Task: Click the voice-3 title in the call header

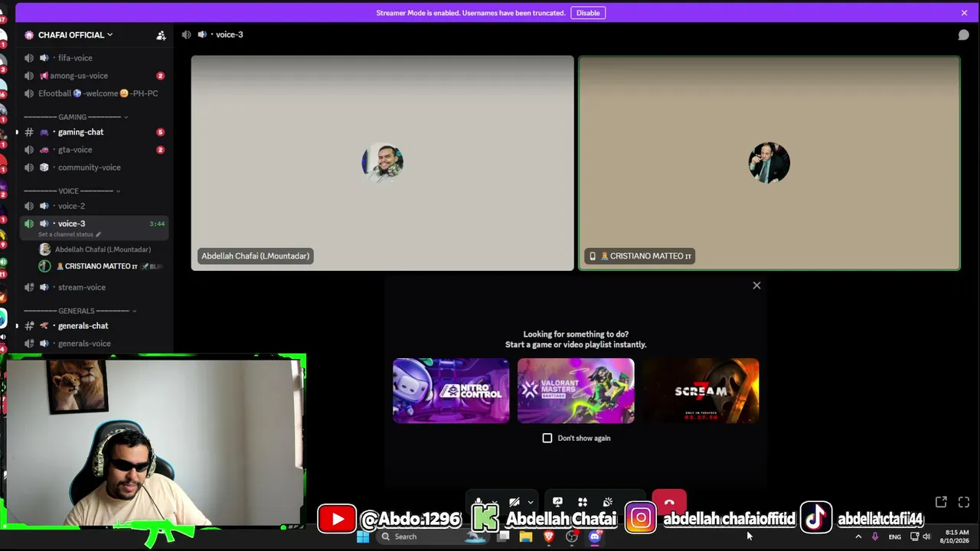Action: (229, 34)
